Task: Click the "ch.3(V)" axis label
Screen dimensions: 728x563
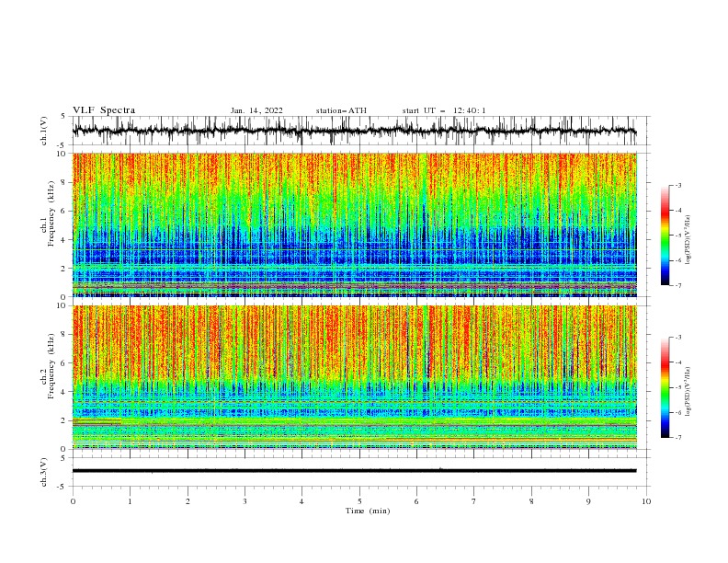Action: [44, 472]
